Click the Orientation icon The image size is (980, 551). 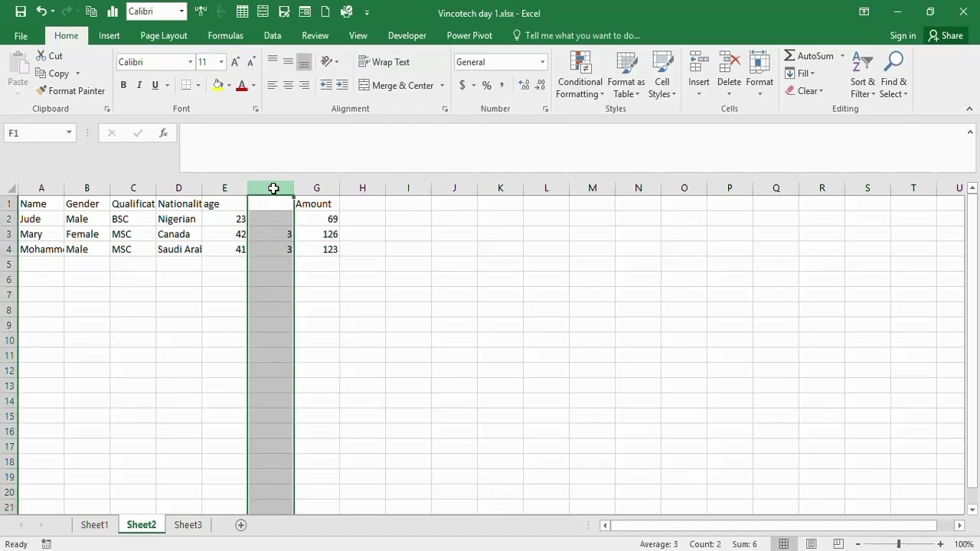point(327,62)
